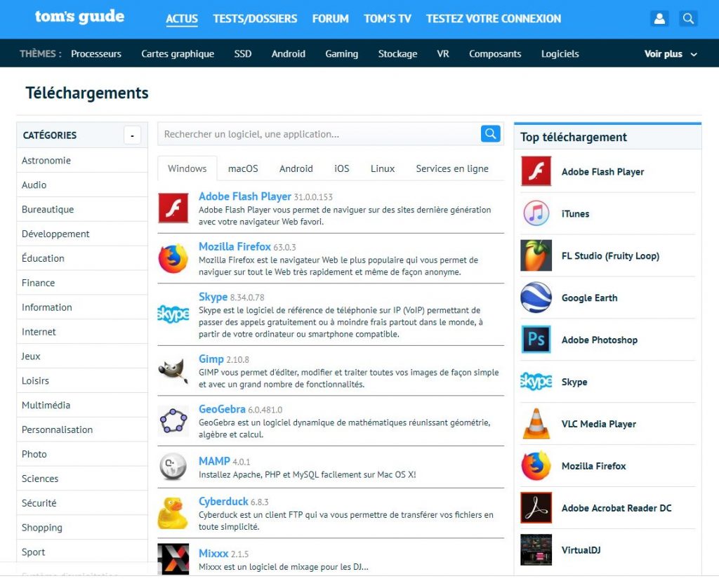
Task: Select the Audio category
Action: click(82, 185)
